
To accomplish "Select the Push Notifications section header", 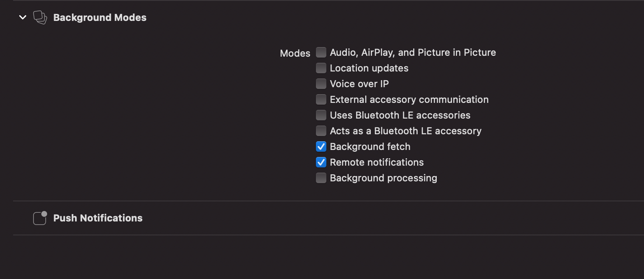I will (x=98, y=218).
